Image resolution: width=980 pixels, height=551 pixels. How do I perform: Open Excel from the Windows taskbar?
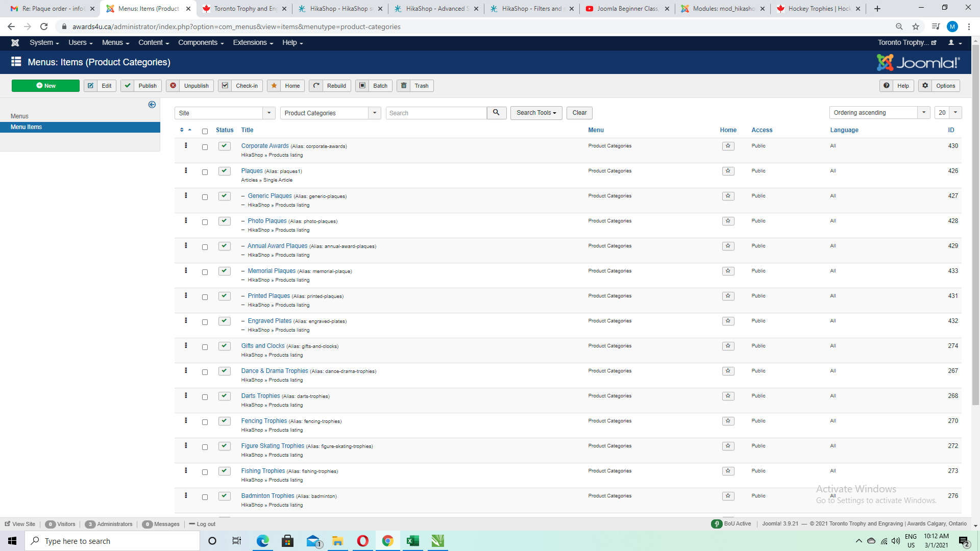[412, 541]
